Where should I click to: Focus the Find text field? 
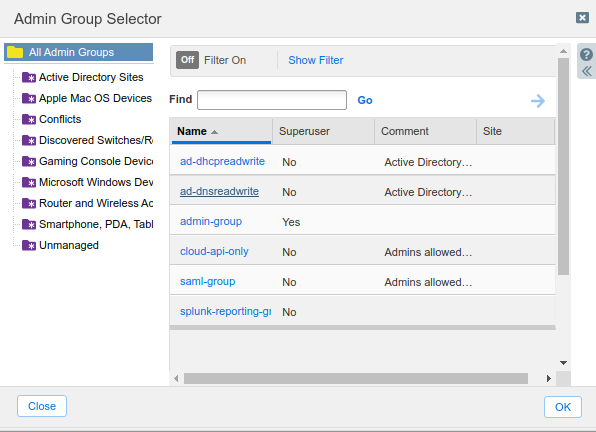pos(272,100)
